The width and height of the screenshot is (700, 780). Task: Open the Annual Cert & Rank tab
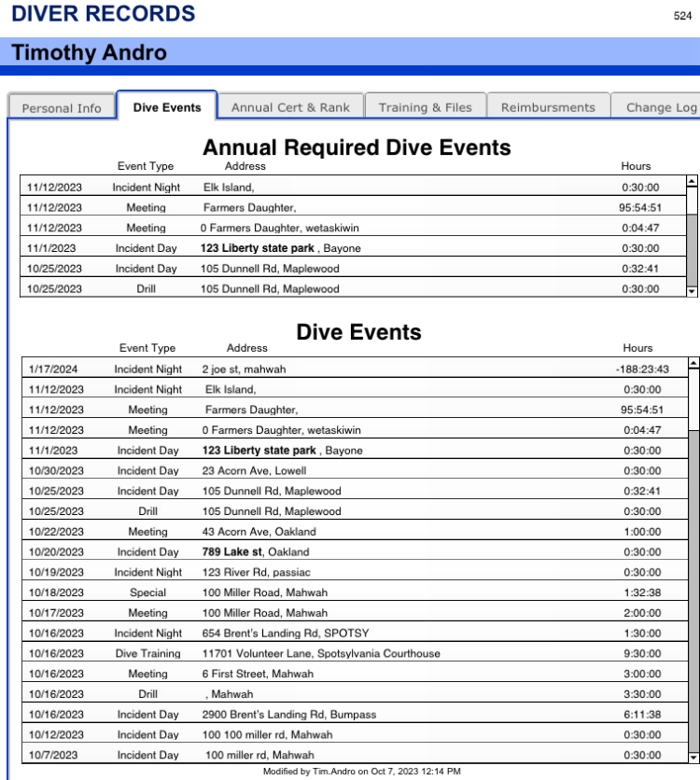point(290,107)
